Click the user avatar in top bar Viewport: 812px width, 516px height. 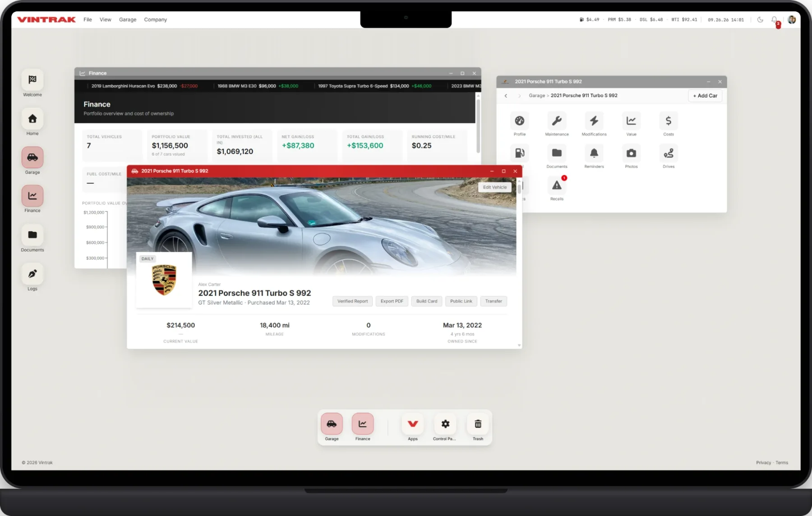pos(792,20)
